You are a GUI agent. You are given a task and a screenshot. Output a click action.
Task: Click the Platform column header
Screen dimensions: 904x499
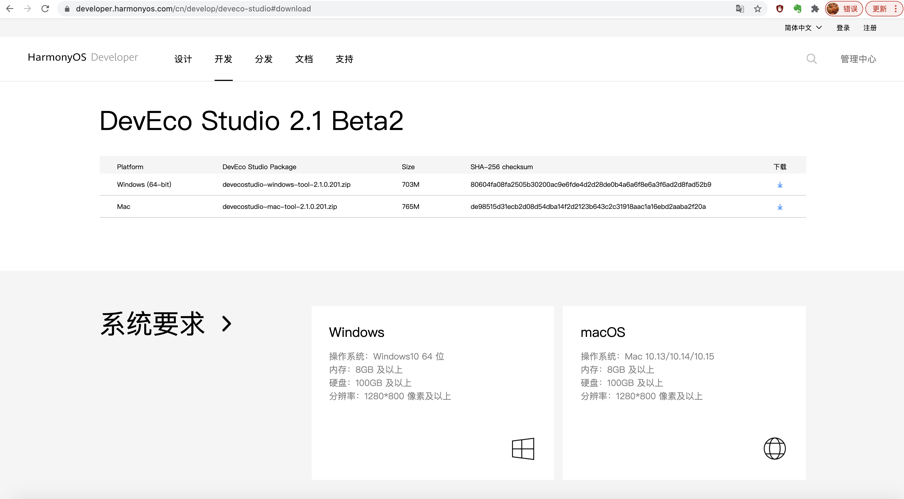[x=130, y=167]
